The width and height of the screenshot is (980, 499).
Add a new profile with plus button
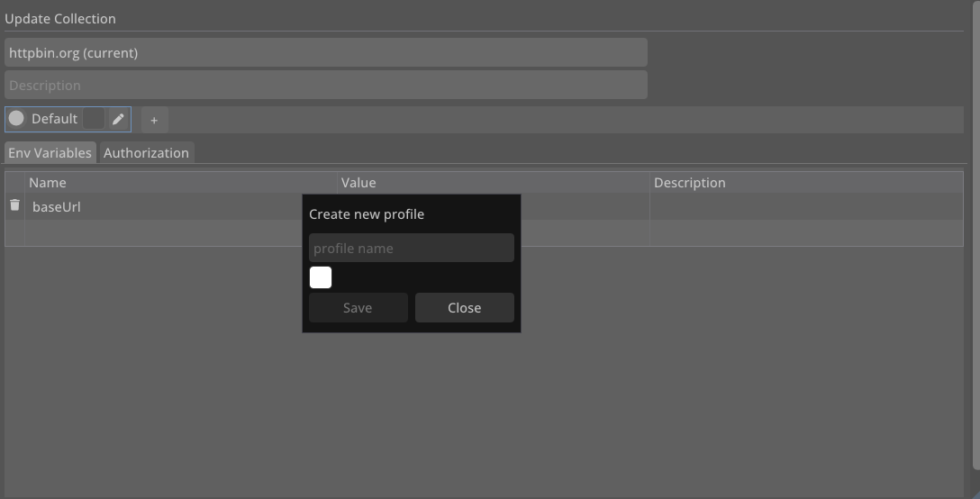[154, 120]
